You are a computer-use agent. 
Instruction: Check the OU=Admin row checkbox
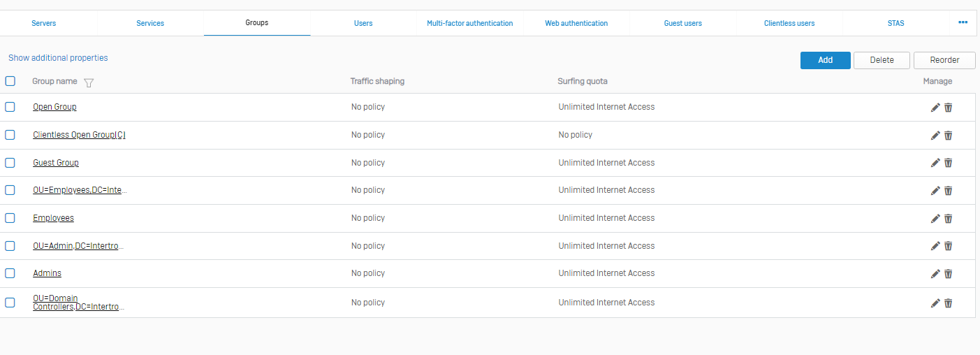(10, 246)
